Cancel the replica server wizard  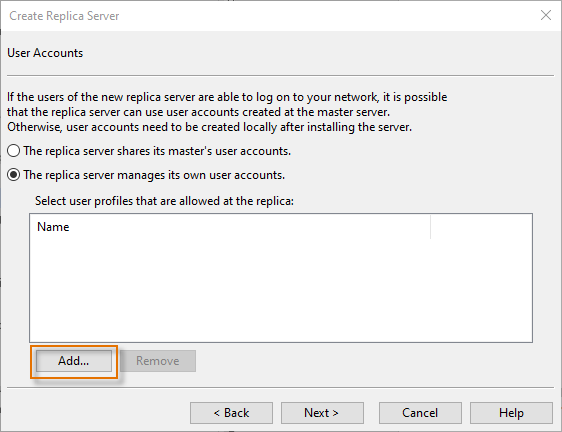click(x=420, y=413)
